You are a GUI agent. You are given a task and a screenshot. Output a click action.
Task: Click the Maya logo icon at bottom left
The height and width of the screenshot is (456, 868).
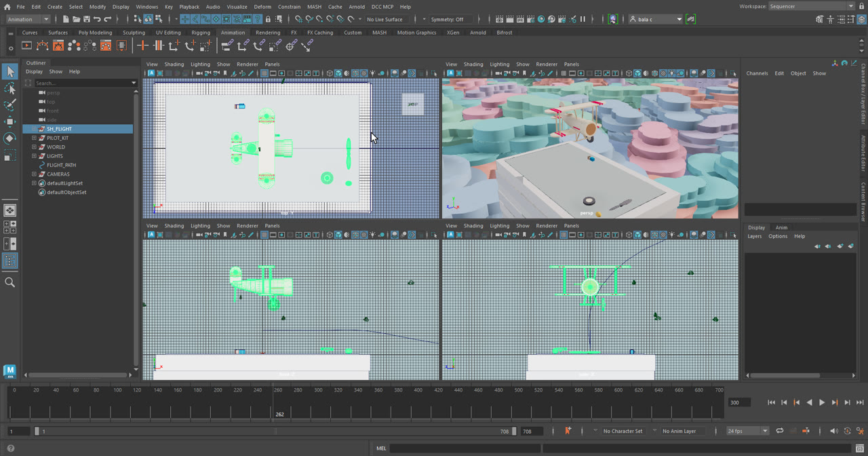pos(9,370)
